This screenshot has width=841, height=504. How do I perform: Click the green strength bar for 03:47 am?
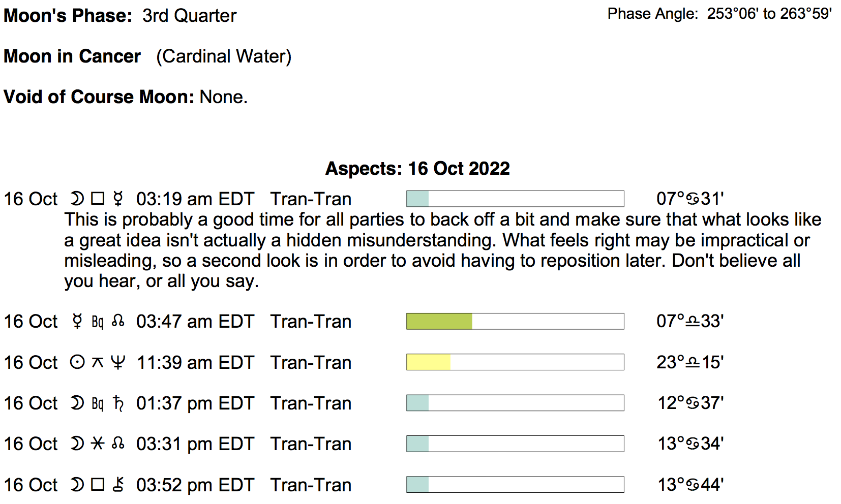(439, 321)
